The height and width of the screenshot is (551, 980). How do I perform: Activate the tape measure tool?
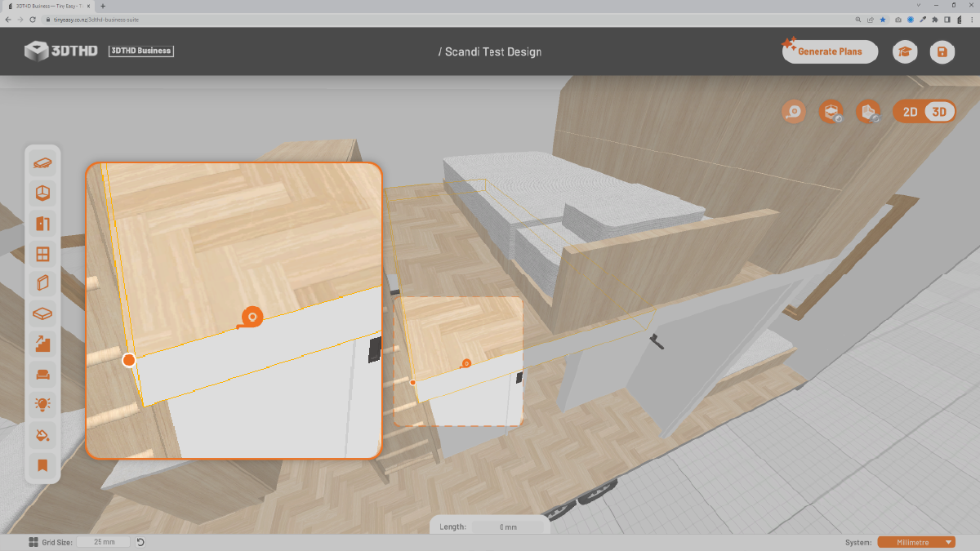click(794, 112)
